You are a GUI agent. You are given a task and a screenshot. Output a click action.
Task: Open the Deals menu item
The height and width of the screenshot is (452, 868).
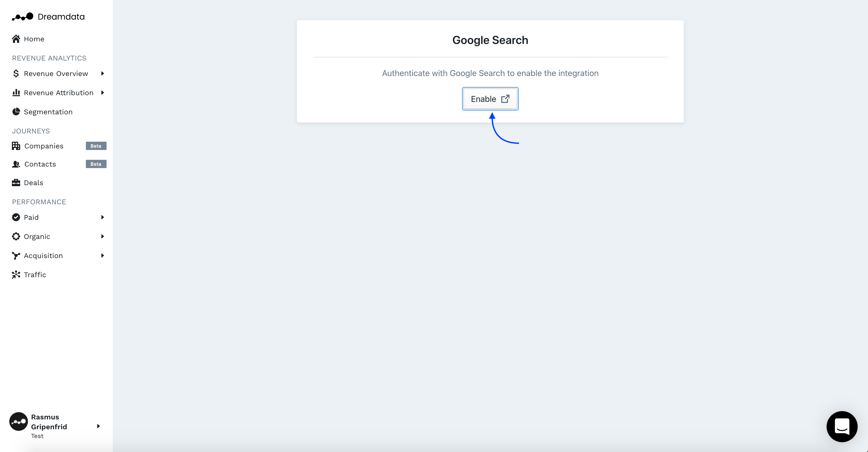[x=34, y=183]
